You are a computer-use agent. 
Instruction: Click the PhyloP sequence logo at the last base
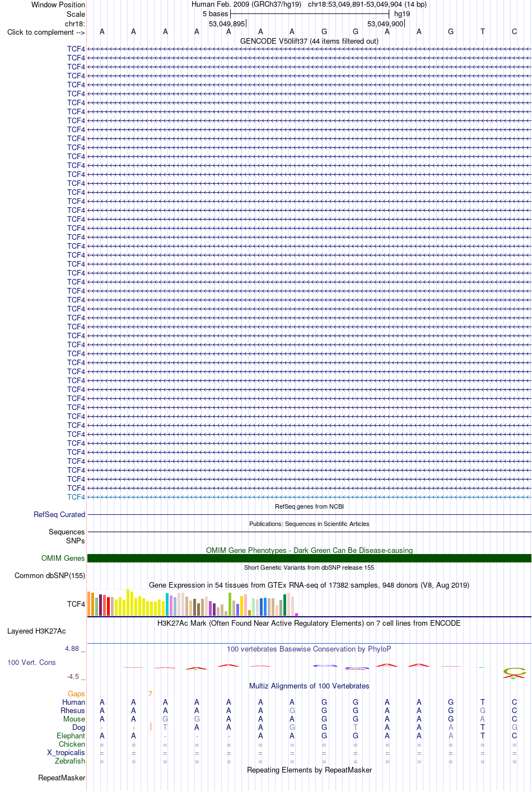coord(514,673)
